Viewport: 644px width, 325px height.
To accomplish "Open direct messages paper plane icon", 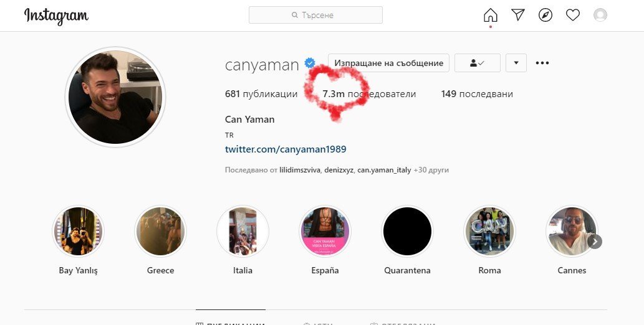I will pos(518,15).
